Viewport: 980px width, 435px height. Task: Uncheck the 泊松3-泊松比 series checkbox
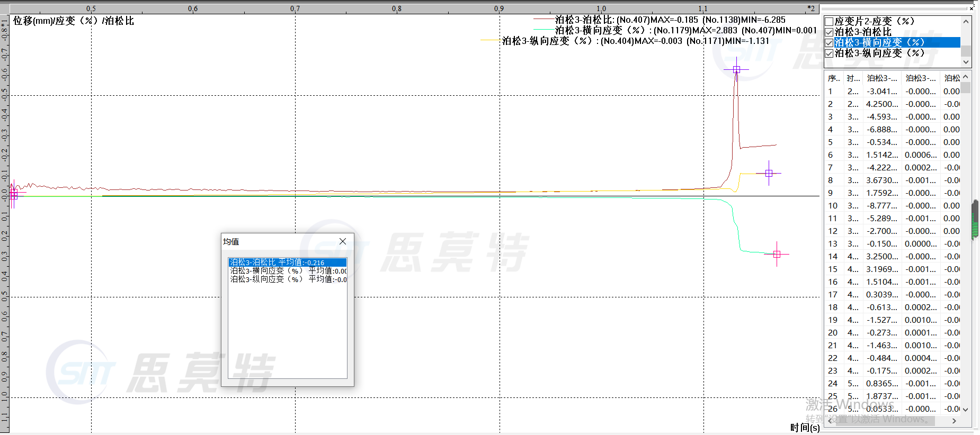click(830, 32)
